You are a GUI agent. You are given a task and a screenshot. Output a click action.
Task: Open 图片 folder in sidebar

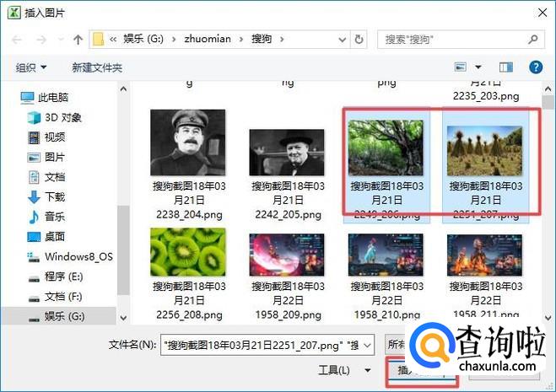click(x=55, y=157)
